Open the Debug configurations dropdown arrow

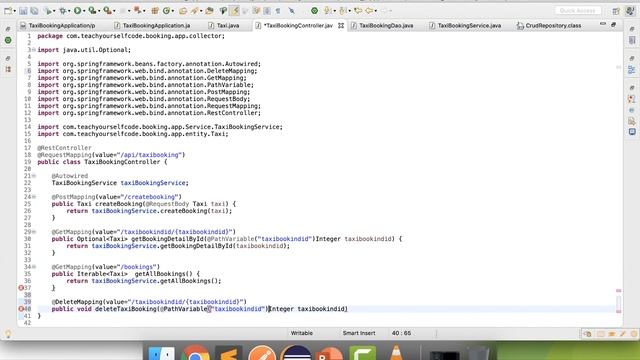pyautogui.click(x=69, y=11)
